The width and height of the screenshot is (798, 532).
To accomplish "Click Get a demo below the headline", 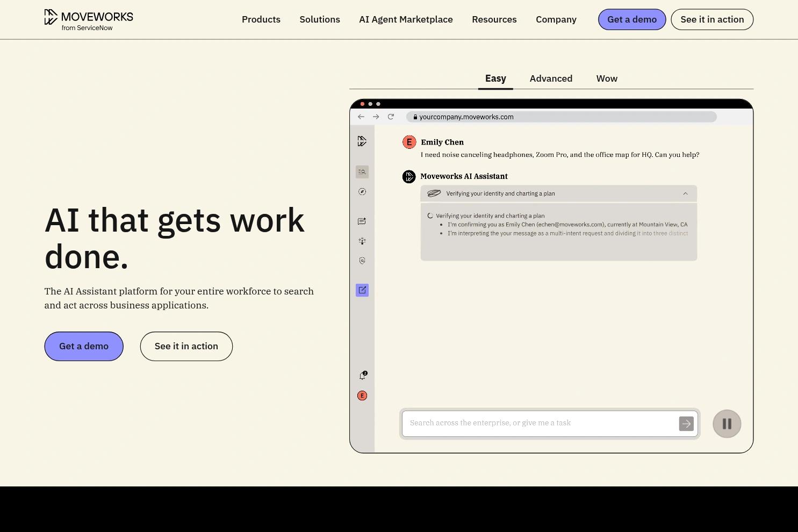I will coord(84,346).
